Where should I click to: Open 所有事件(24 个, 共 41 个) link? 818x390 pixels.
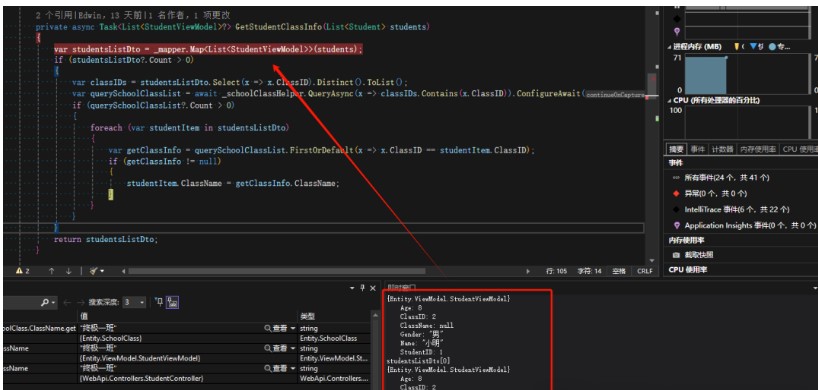[x=727, y=178]
